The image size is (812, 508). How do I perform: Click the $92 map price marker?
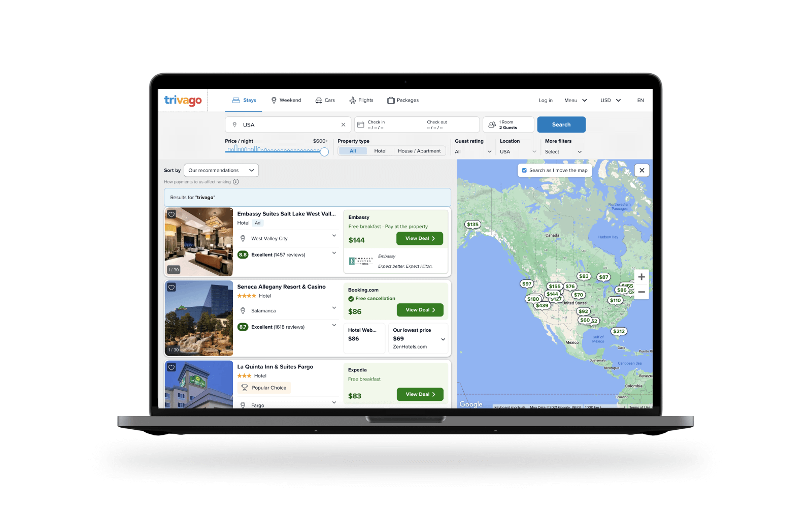click(x=584, y=311)
